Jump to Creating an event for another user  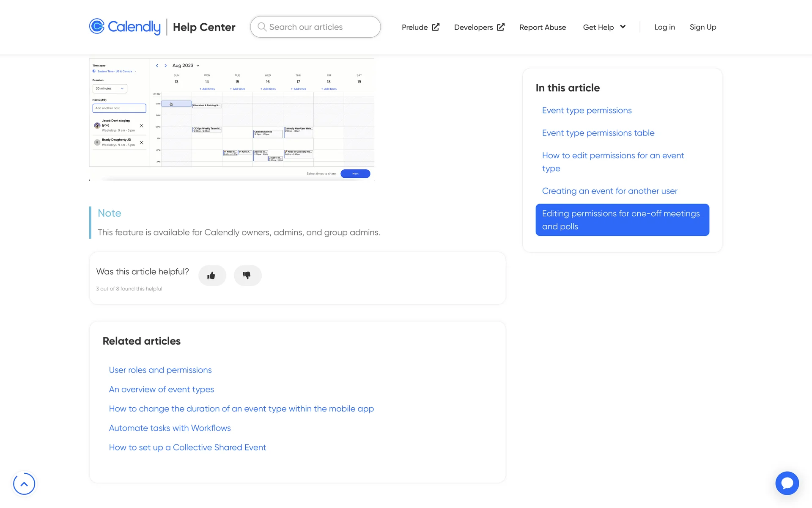tap(609, 191)
